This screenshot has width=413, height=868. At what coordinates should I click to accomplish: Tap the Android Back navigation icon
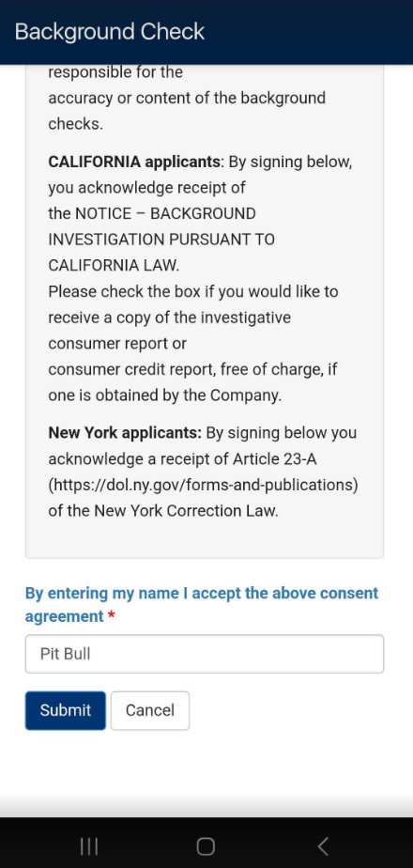[x=324, y=846]
